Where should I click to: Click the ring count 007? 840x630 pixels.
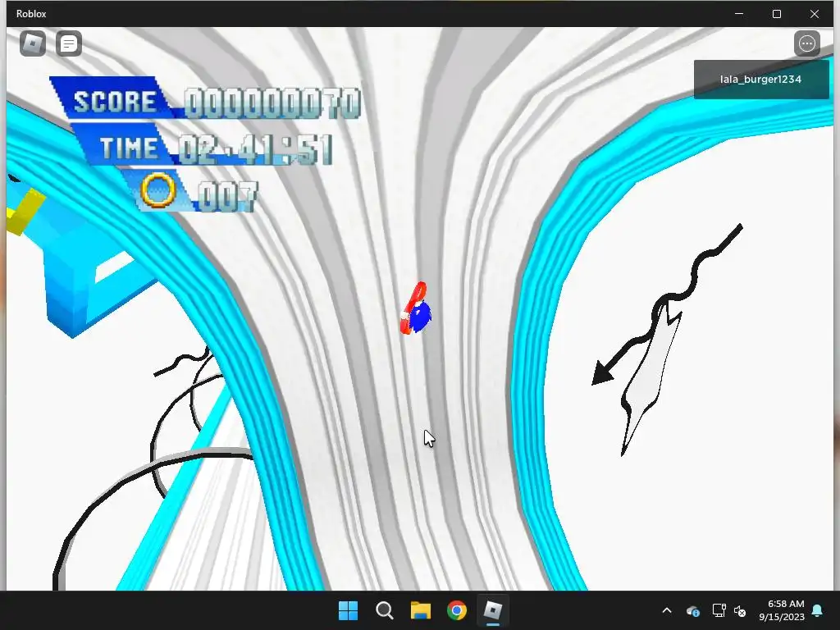coord(228,196)
